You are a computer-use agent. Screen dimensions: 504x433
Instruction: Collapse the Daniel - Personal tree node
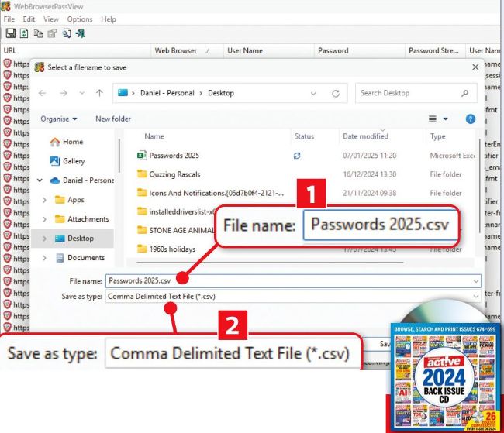click(x=40, y=180)
